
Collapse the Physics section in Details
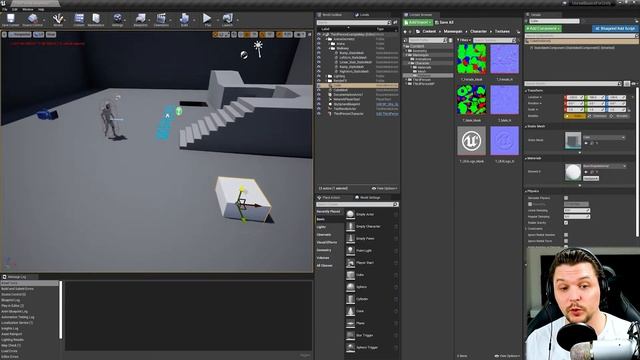click(x=526, y=191)
